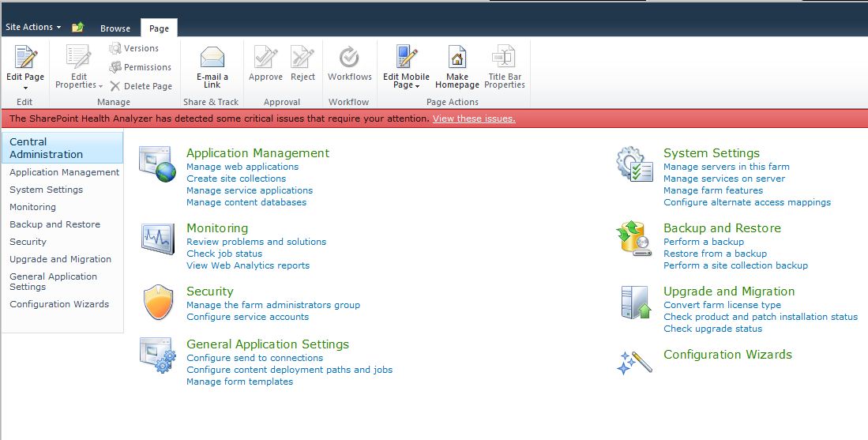Screen dimensions: 868x440
Task: Click Manage services on server
Action: [724, 179]
